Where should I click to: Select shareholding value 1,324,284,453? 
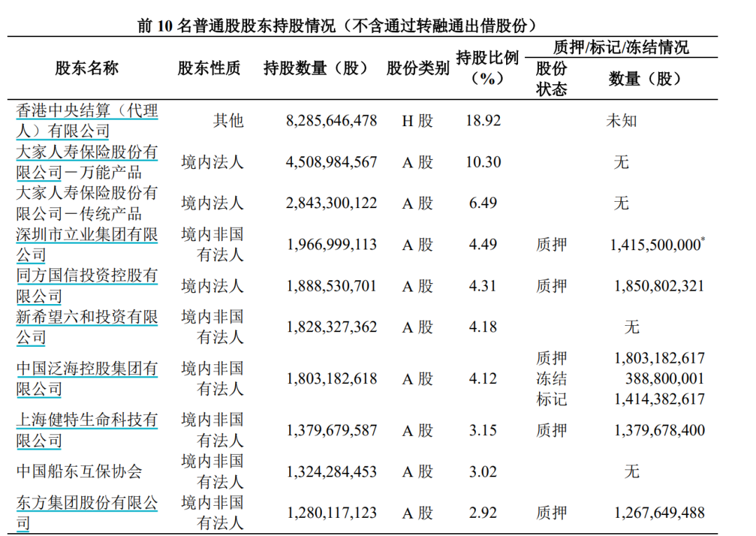(x=331, y=472)
